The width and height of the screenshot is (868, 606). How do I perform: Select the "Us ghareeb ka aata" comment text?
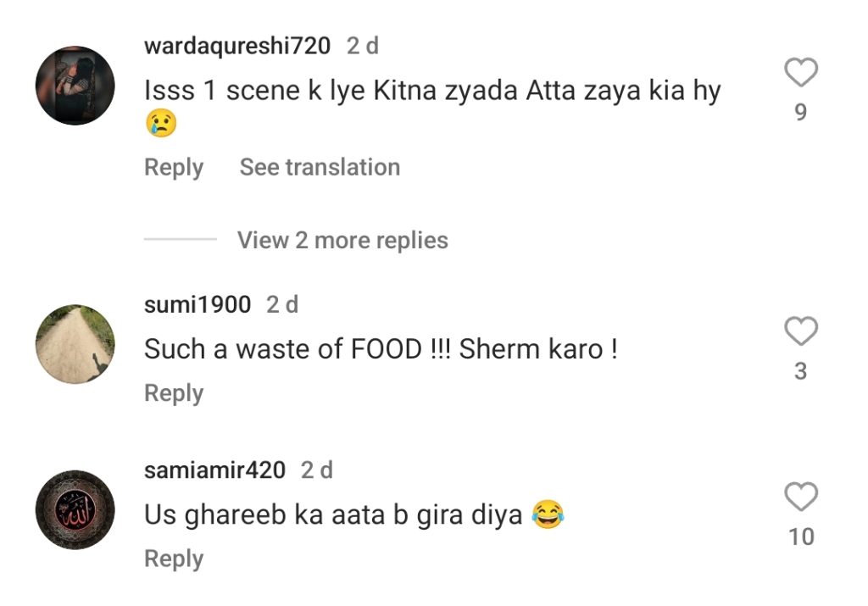[333, 514]
